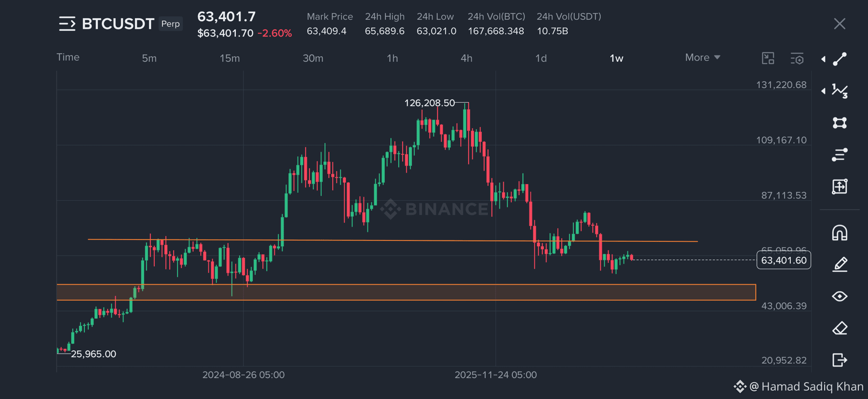
Task: Tap the 126,208.50 high price label
Action: [x=429, y=103]
